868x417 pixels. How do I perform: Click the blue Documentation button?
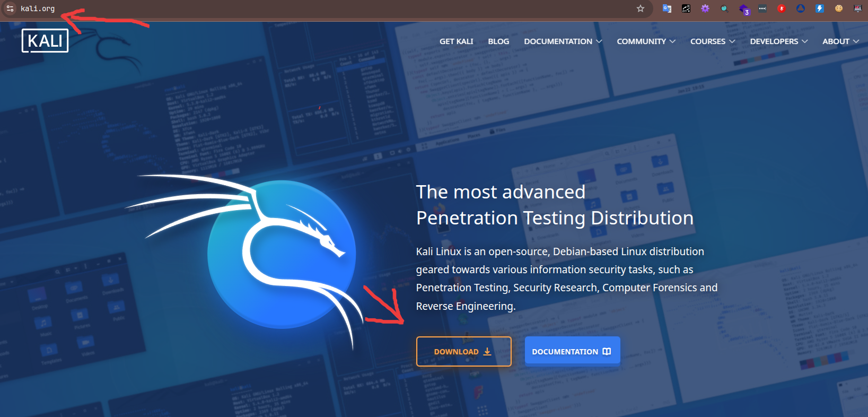572,351
